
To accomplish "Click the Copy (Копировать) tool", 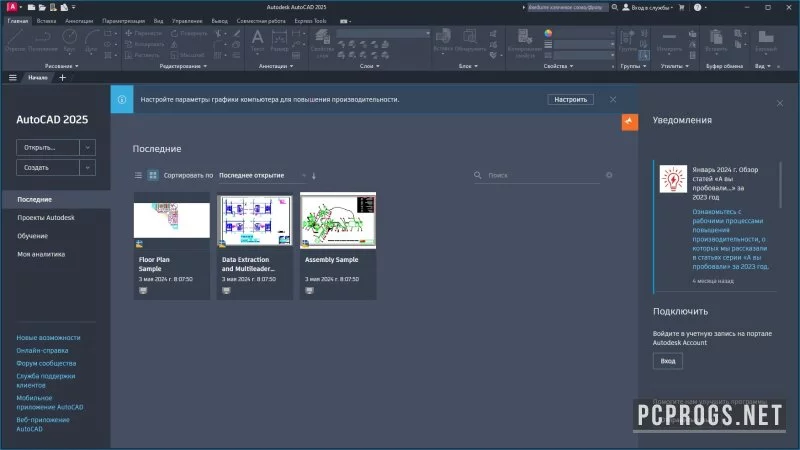I will [x=144, y=44].
